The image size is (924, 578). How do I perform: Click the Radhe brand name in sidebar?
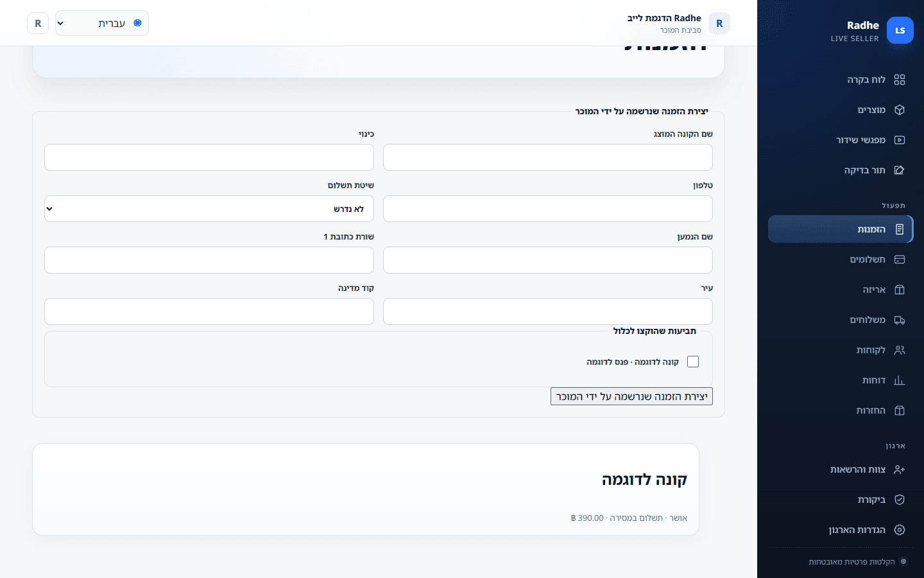[x=863, y=25]
